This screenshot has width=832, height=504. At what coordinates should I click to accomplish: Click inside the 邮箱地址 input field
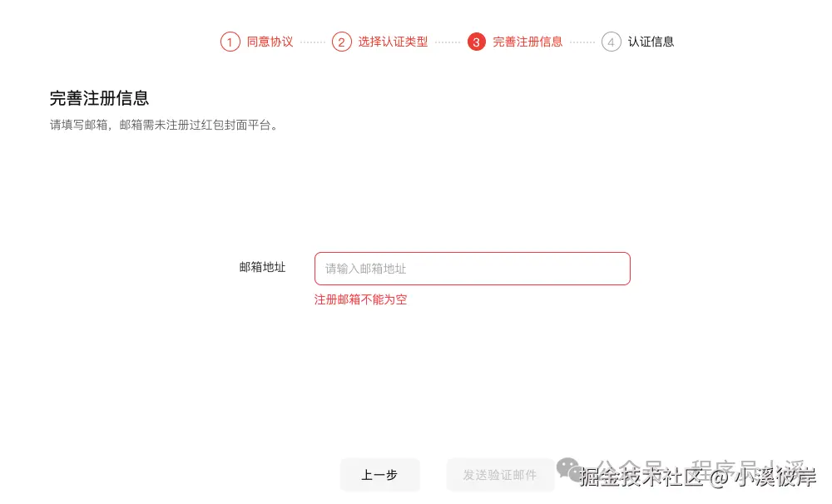[472, 268]
